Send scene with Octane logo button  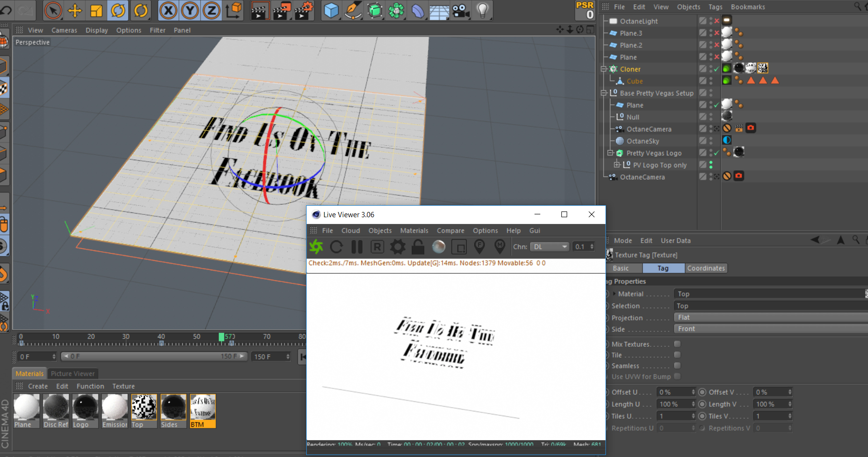click(316, 247)
